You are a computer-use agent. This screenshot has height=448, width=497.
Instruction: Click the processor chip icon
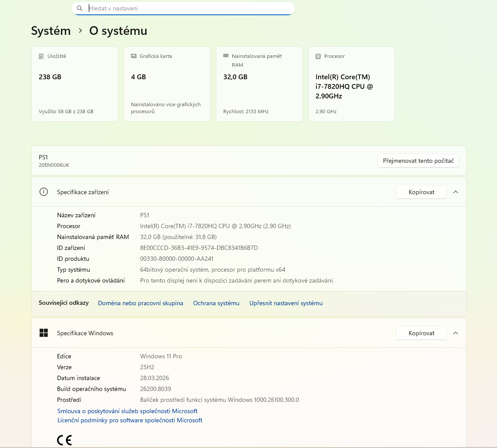coord(318,56)
